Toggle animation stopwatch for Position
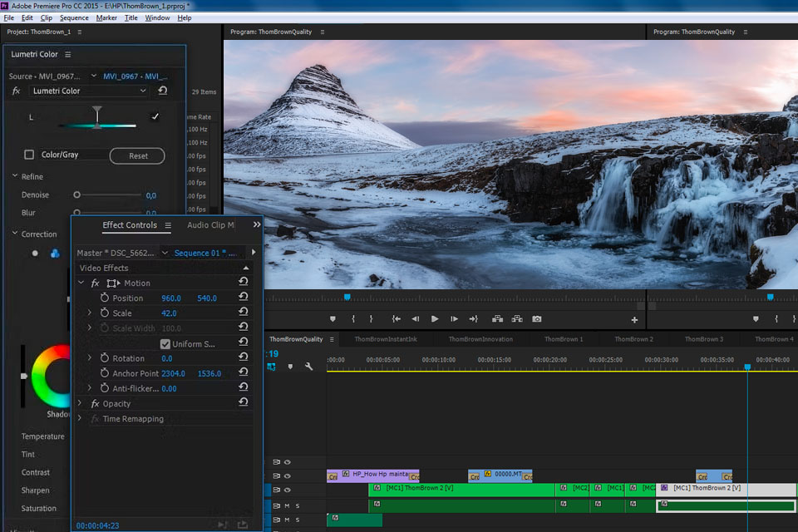The height and width of the screenshot is (532, 798). [105, 298]
